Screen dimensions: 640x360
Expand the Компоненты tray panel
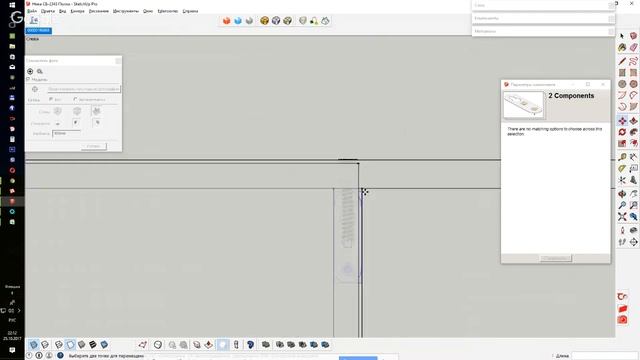543,18
